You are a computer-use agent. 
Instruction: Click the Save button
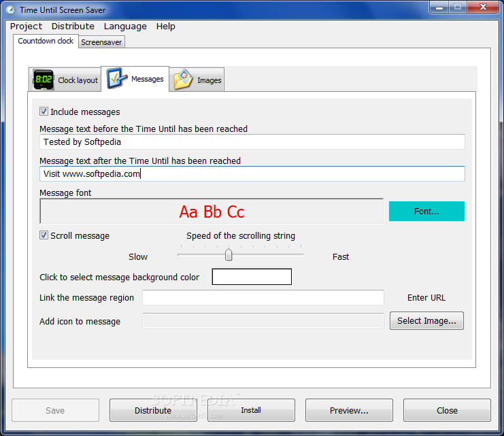click(x=55, y=410)
